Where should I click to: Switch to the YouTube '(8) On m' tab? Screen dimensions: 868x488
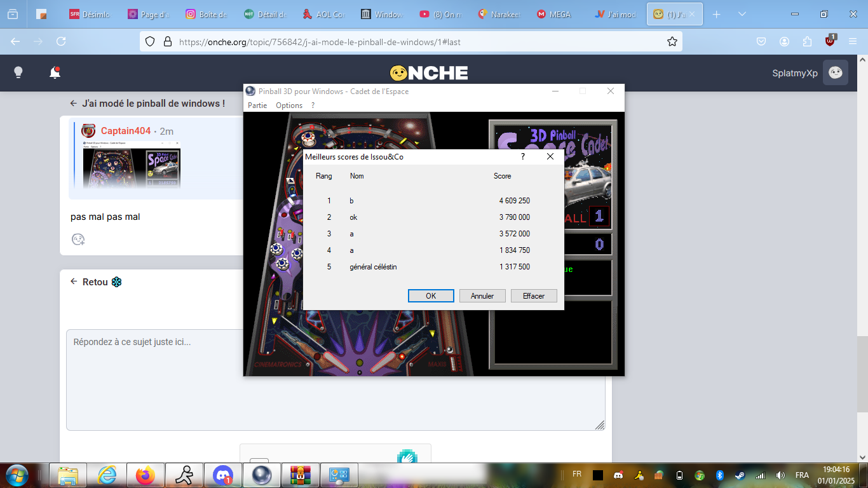click(x=440, y=14)
